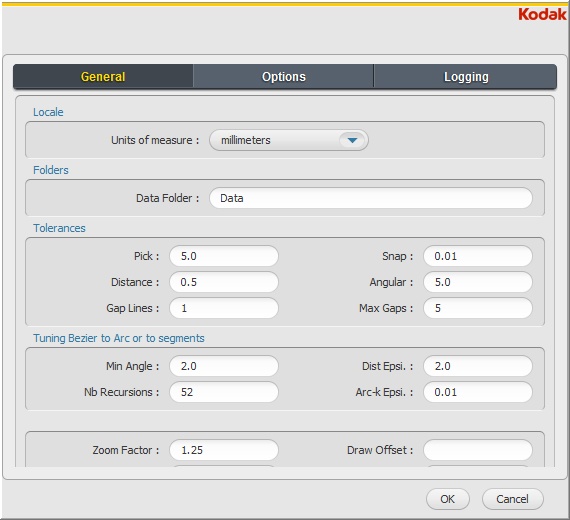Open the Units of measure dropdown arrow
570x520 pixels.
point(352,140)
